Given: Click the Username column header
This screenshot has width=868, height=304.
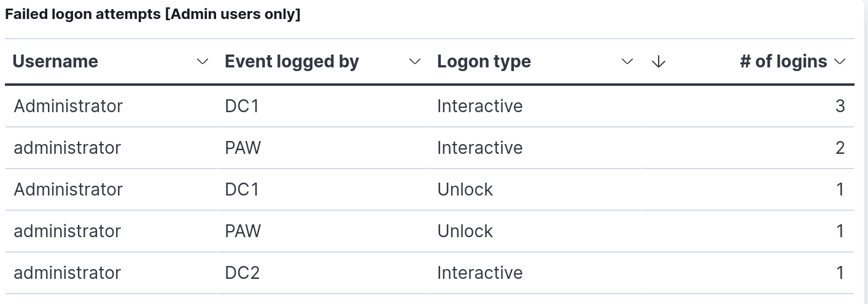Looking at the screenshot, I should [x=55, y=61].
